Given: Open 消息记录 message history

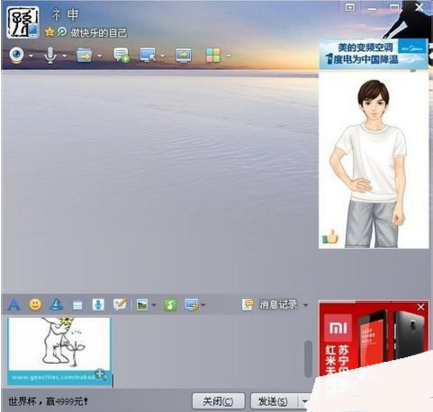Looking at the screenshot, I should [x=278, y=304].
